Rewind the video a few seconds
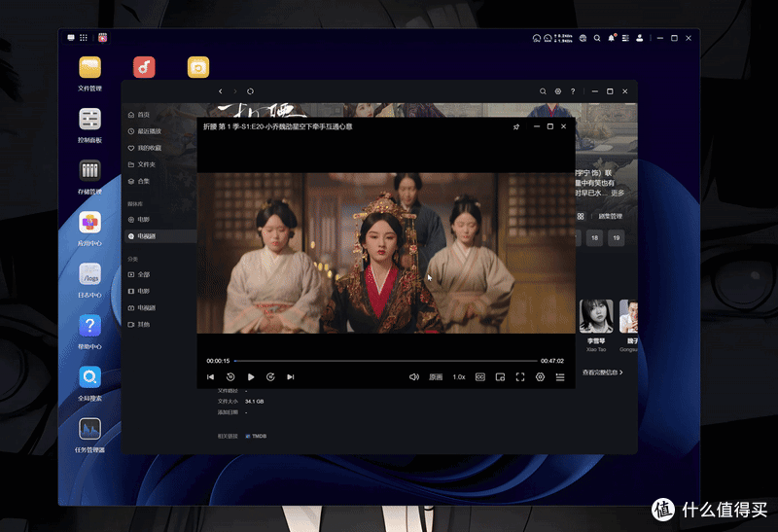778x532 pixels. 230,377
